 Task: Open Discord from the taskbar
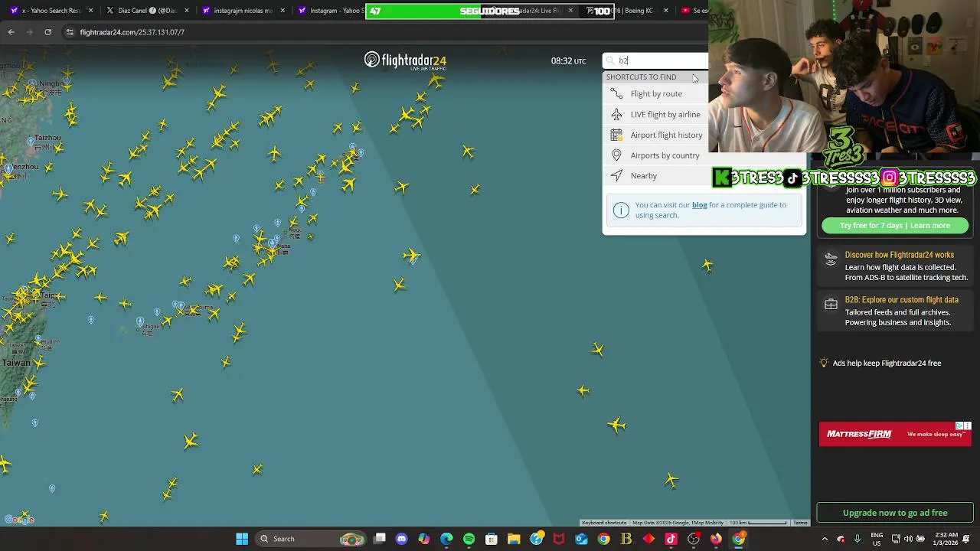click(x=402, y=539)
